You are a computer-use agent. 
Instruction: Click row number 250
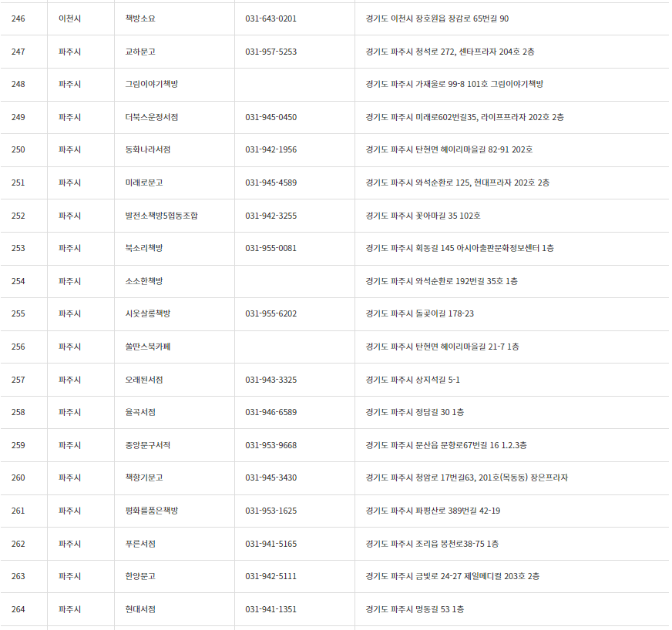[18, 150]
